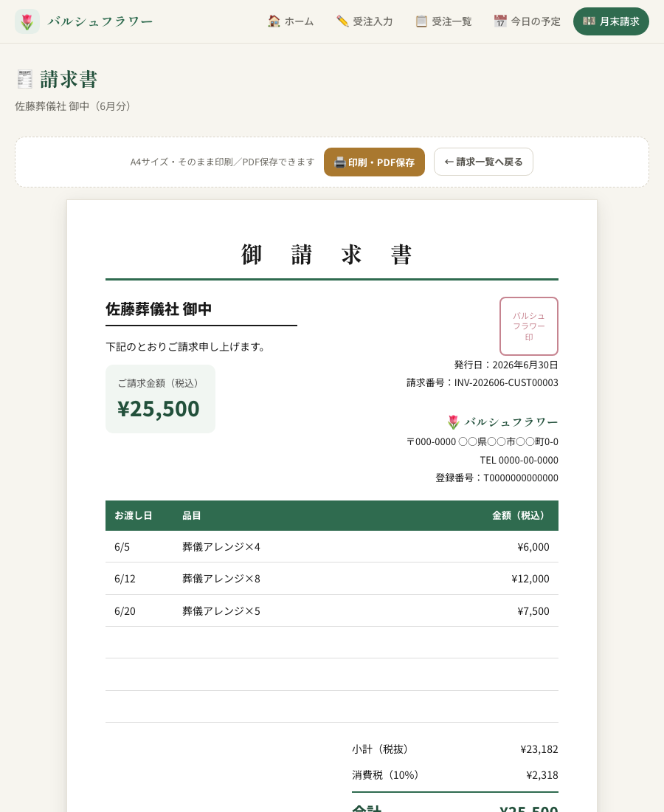
Task: Click the receipt icon beside 請求書 title
Action: [25, 79]
